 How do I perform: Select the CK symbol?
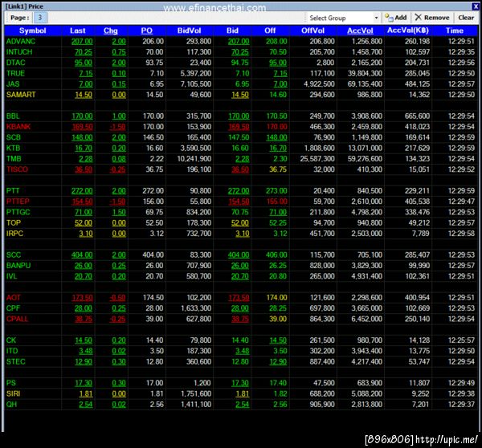10,340
